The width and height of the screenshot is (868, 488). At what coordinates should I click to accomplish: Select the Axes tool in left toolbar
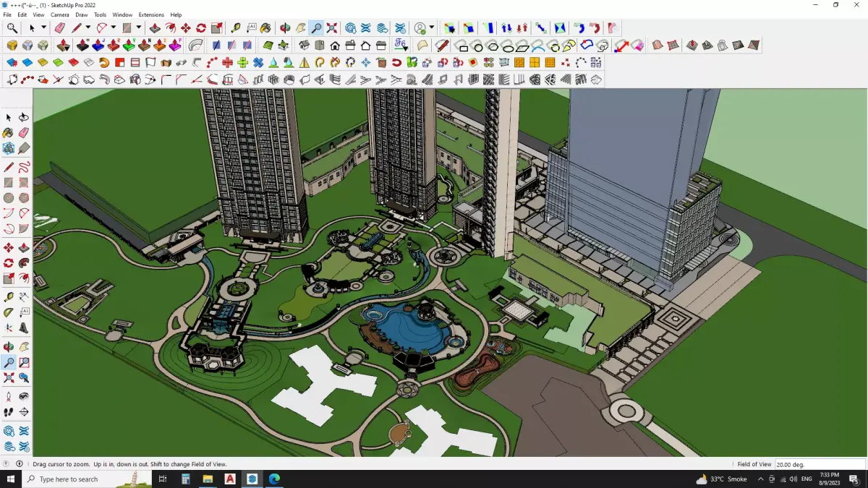tap(9, 328)
